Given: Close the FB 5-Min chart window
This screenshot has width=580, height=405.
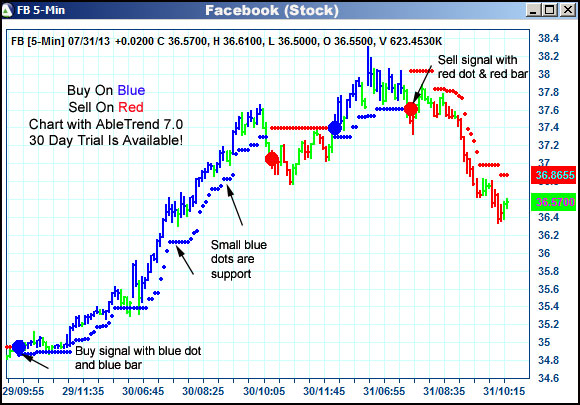Looking at the screenshot, I should pyautogui.click(x=567, y=10).
